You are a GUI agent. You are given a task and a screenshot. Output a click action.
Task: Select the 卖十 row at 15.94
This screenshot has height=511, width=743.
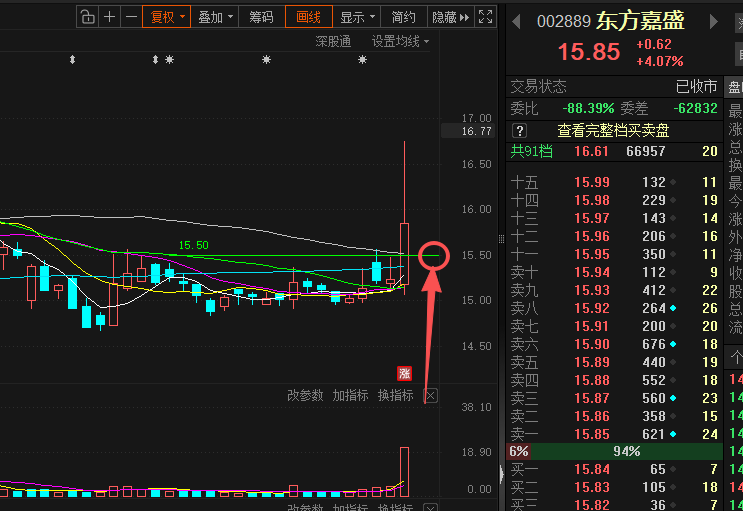614,272
